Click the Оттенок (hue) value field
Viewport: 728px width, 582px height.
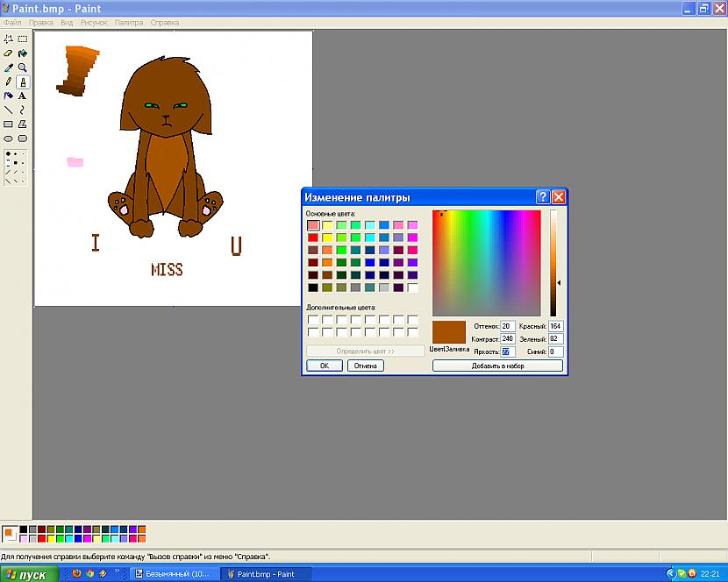tap(508, 326)
